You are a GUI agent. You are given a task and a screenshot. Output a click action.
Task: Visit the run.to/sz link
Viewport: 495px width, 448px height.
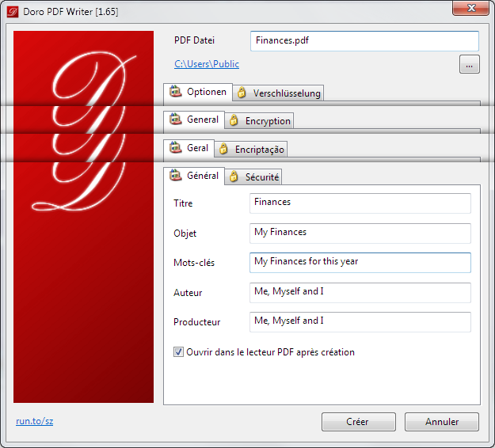pyautogui.click(x=34, y=421)
